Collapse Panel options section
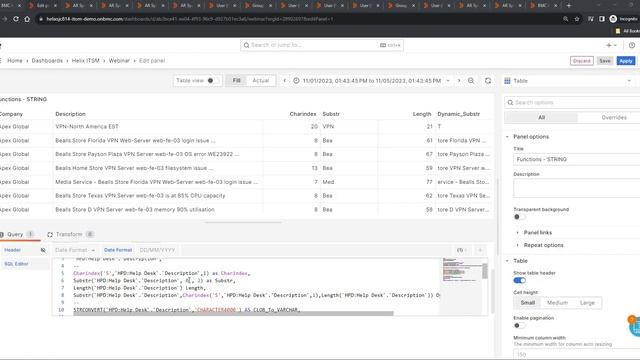 coord(531,137)
